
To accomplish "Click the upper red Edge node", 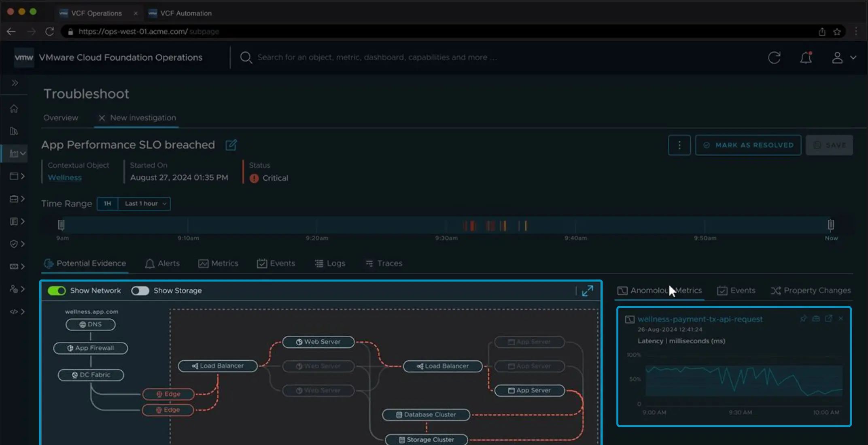I will point(168,394).
